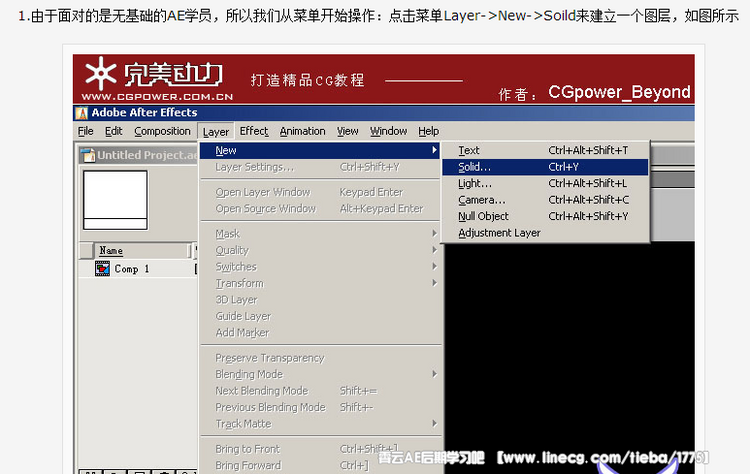Click the Comp 1 composition icon

click(102, 269)
